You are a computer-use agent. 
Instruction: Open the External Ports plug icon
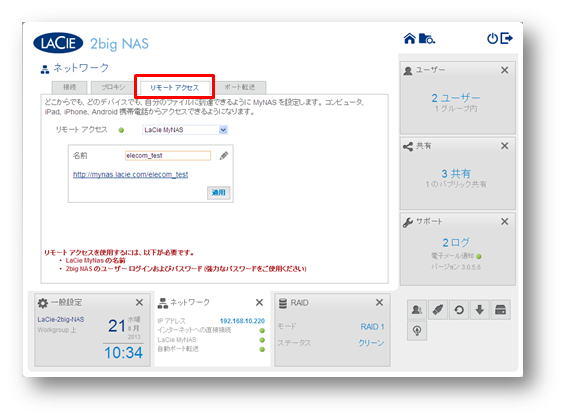pos(438,309)
